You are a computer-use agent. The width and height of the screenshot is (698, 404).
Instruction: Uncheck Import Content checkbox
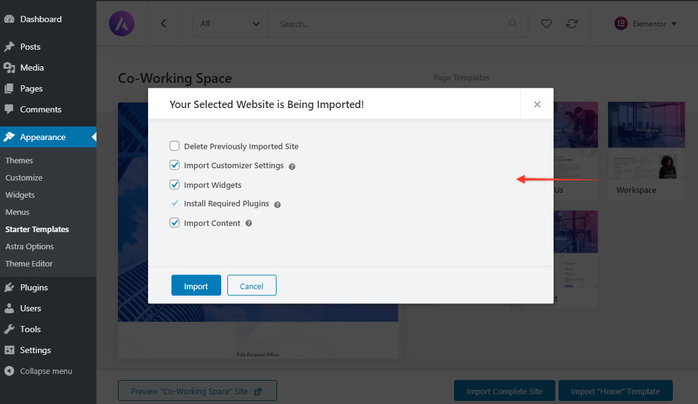click(174, 222)
